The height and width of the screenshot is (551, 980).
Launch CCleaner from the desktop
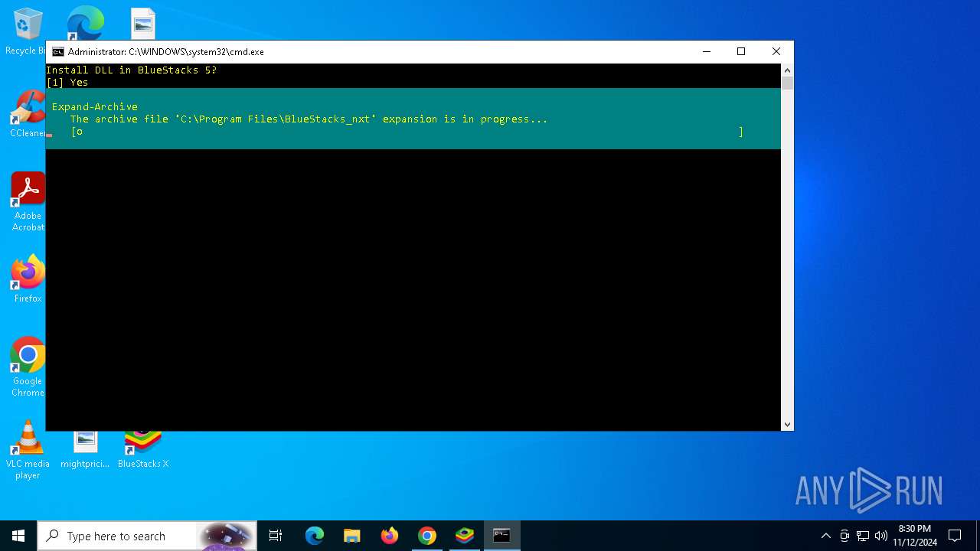pos(28,115)
